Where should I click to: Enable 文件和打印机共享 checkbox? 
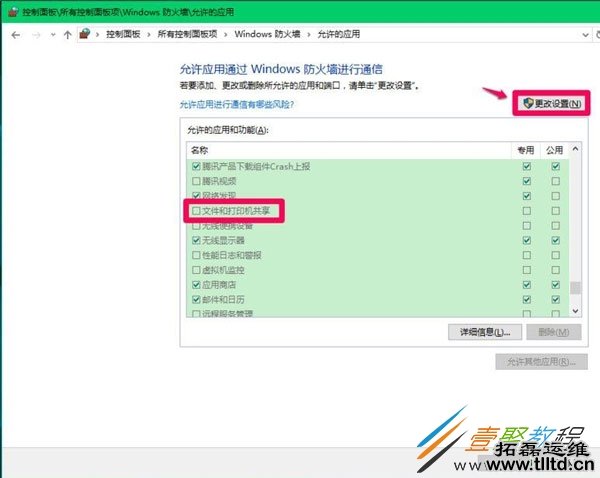196,211
